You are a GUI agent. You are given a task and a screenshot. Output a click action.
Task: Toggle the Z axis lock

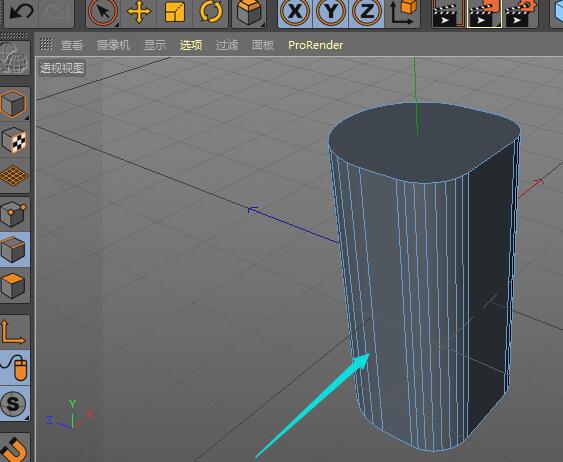pyautogui.click(x=366, y=12)
